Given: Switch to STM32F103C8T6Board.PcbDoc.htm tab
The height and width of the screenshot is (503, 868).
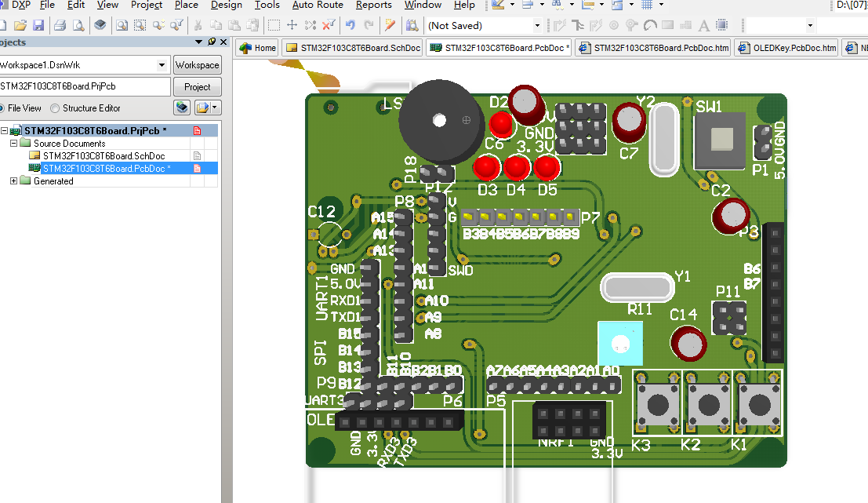Looking at the screenshot, I should point(653,48).
